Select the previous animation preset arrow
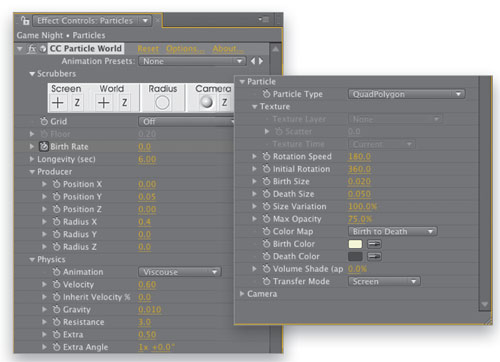Screen dimensions: 500x362 (253, 61)
